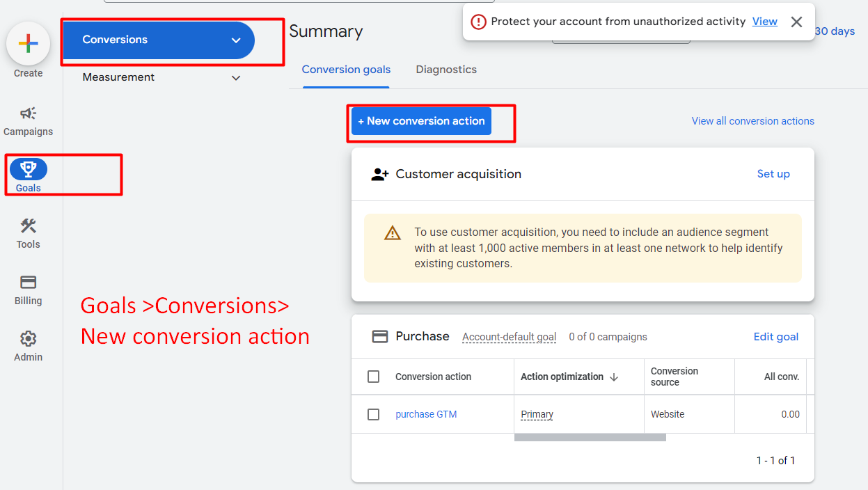
Task: Switch to the Diagnostics tab
Action: point(446,70)
